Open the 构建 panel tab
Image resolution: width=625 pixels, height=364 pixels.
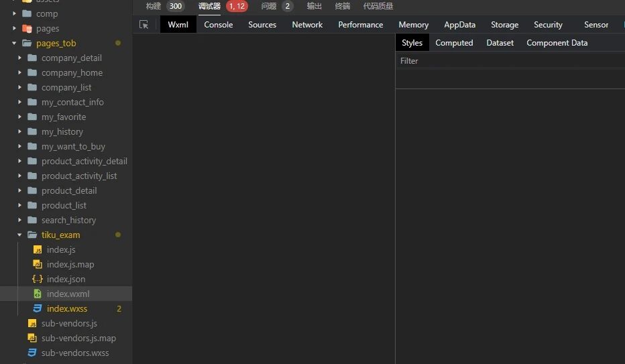pos(154,6)
